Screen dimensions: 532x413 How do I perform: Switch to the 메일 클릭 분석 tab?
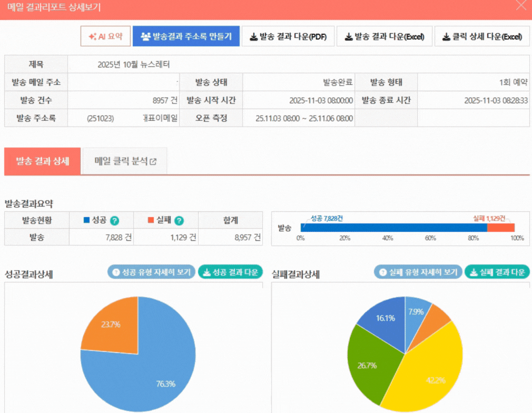click(125, 162)
